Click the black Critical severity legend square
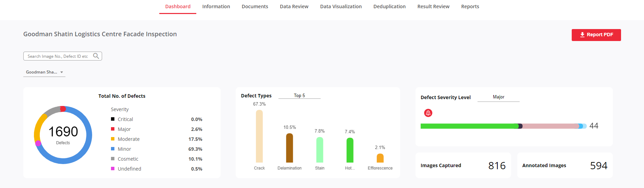This screenshot has width=644, height=188. coord(113,119)
